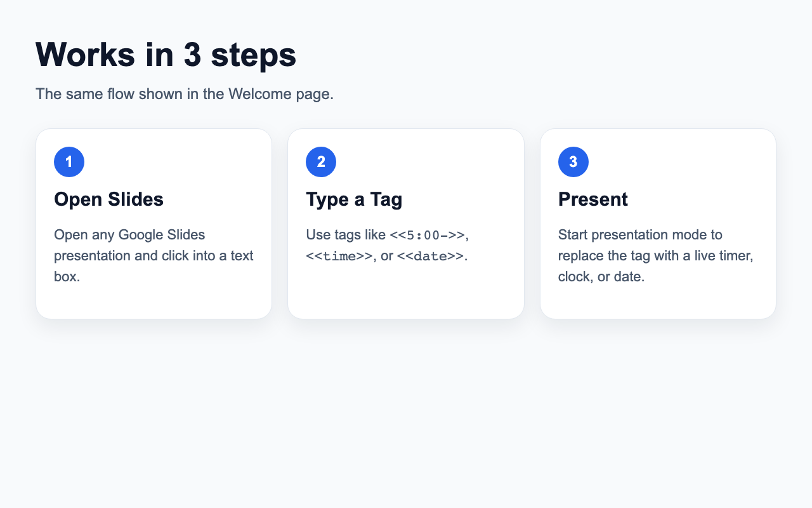Click the Welcome page subtitle text
Screen dimensions: 812x508
[185, 94]
